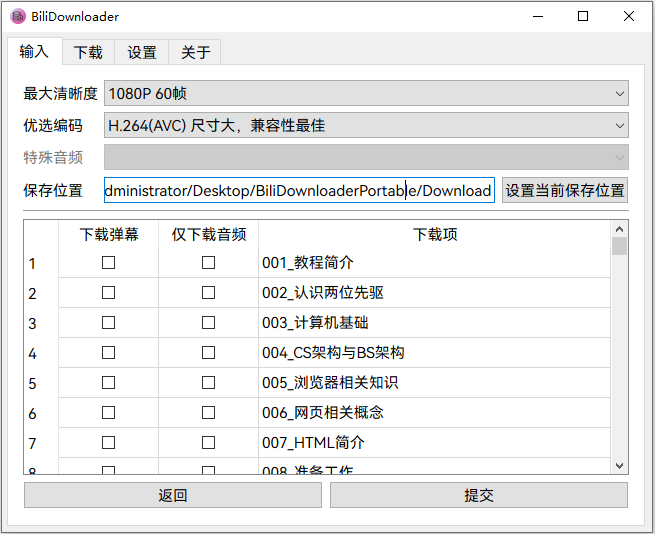Image resolution: width=655 pixels, height=534 pixels.
Task: Open the 设置 tab
Action: 142,52
